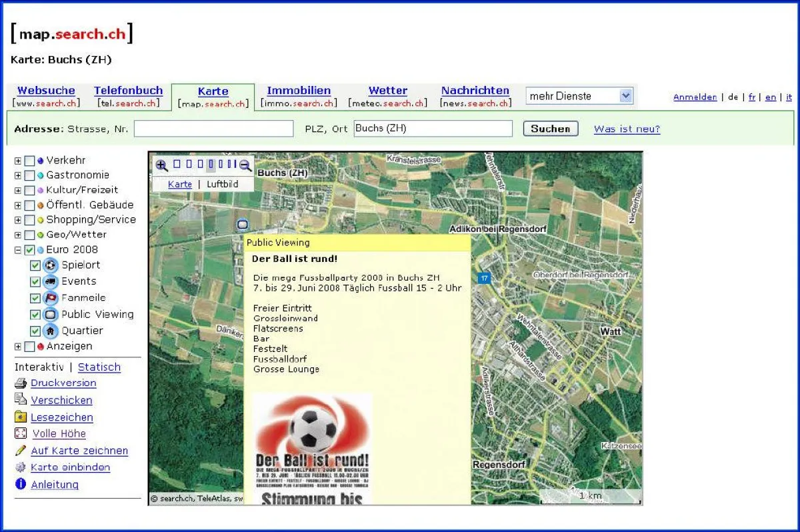Viewport: 800px width, 532px height.
Task: Switch to the Wetter tab
Action: coord(387,90)
